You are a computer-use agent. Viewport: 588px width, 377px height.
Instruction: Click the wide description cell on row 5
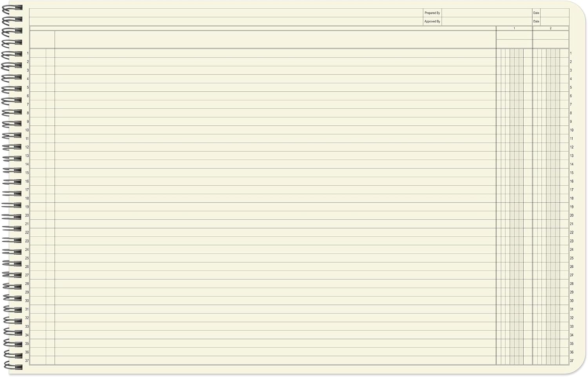point(275,87)
